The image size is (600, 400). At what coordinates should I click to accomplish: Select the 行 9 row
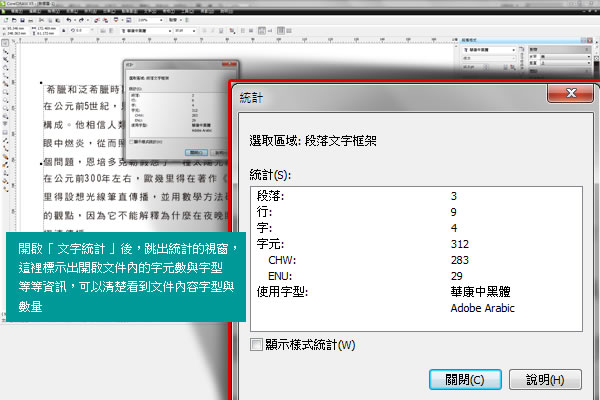416,212
